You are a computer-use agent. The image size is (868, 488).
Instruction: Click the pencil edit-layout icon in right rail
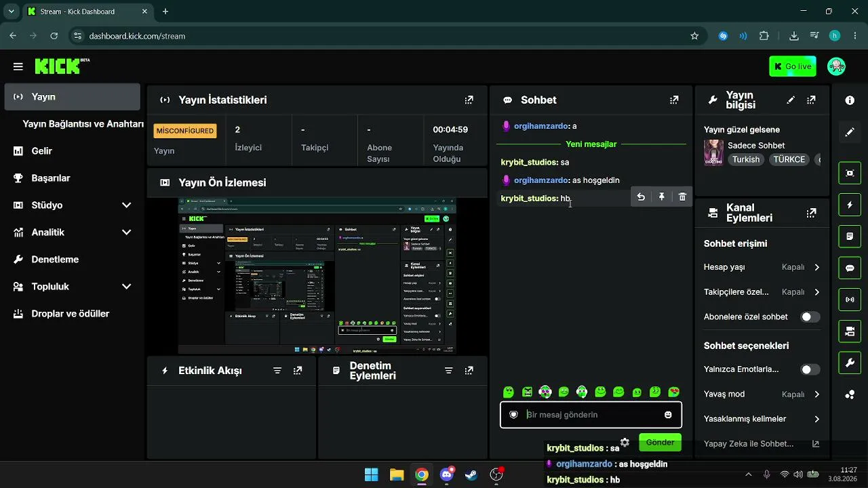pos(850,132)
